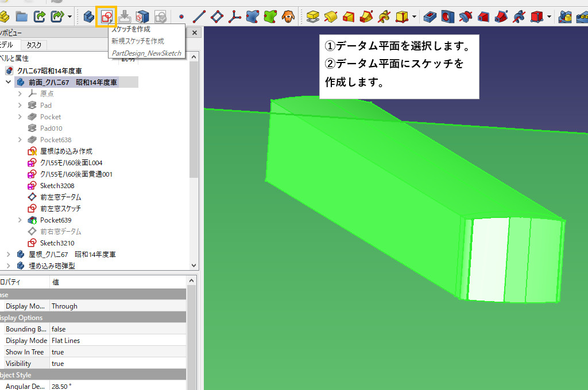Select Sketch3210 in the model tree

pyautogui.click(x=57, y=243)
